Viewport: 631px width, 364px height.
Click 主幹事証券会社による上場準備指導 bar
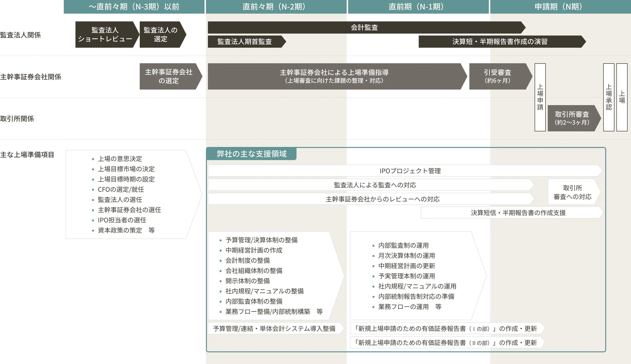(x=334, y=76)
